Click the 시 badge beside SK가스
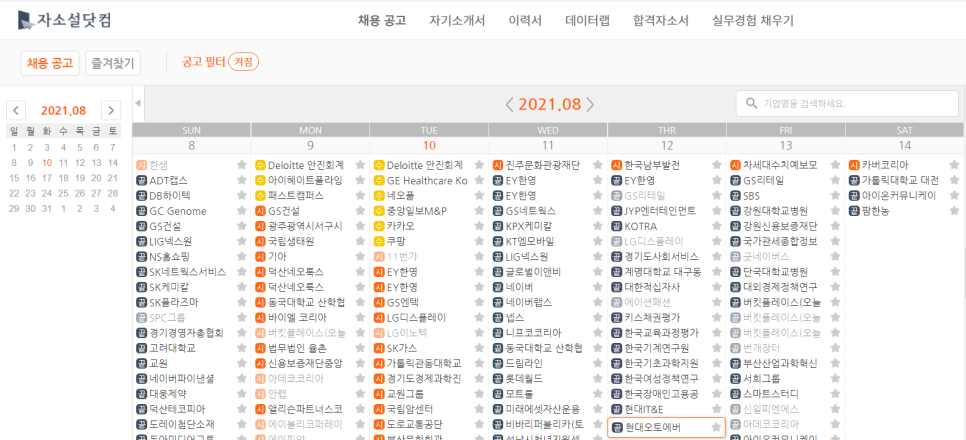This screenshot has width=966, height=440. [379, 348]
